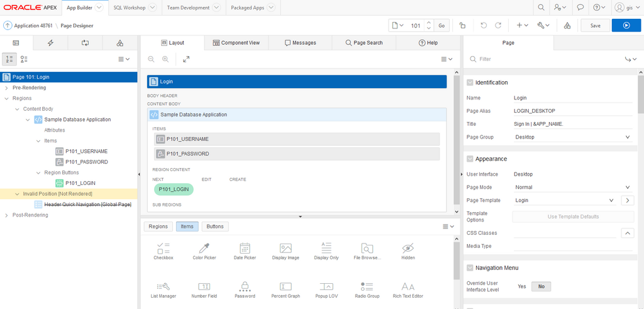Open the App Builder dropdown arrow
The width and height of the screenshot is (644, 309).
(x=99, y=8)
